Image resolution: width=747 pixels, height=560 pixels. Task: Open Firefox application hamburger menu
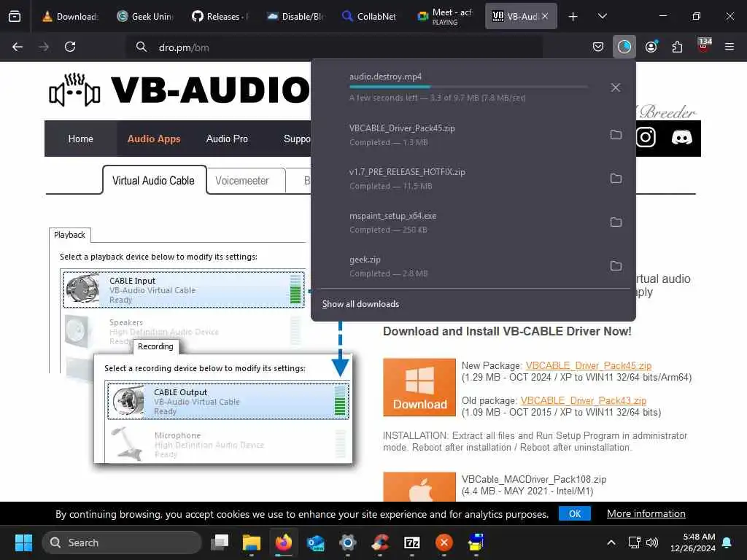pos(729,47)
